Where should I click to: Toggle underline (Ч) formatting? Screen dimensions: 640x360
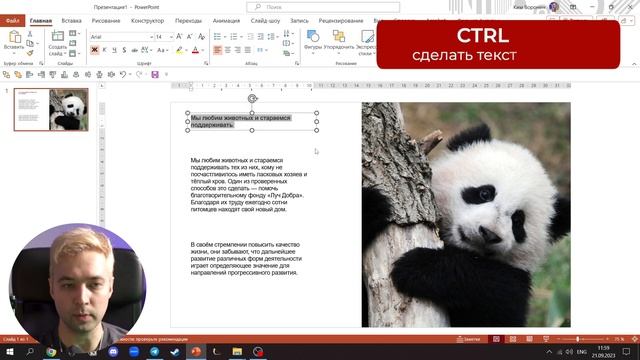(x=114, y=50)
